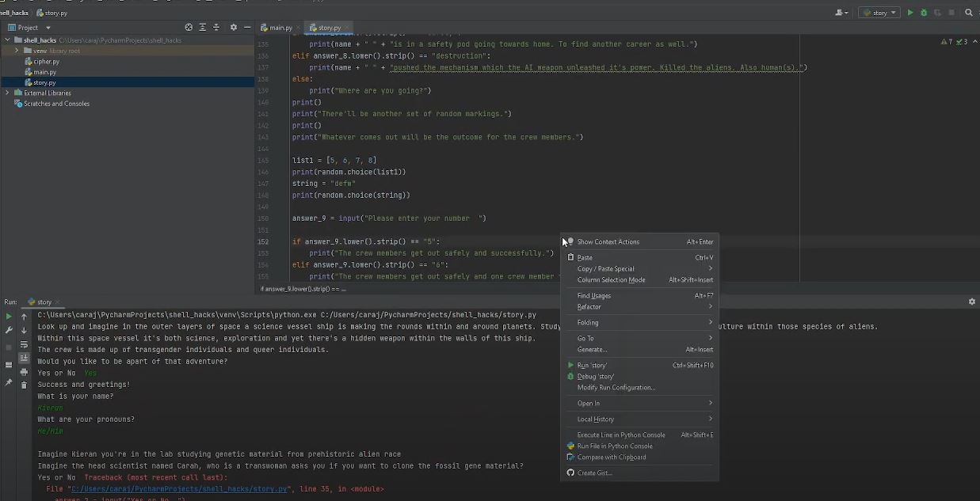Click Debug bug icon in top toolbar
Viewport: 980px width, 501px height.
point(924,13)
